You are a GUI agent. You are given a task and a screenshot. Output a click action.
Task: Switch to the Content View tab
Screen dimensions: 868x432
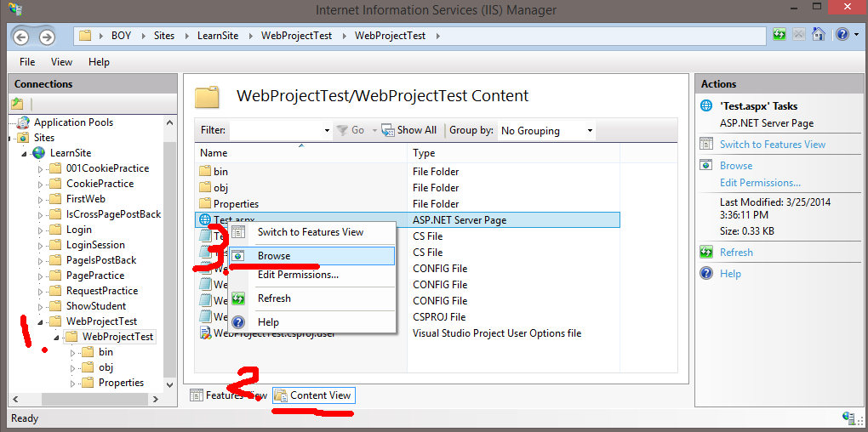[x=314, y=395]
